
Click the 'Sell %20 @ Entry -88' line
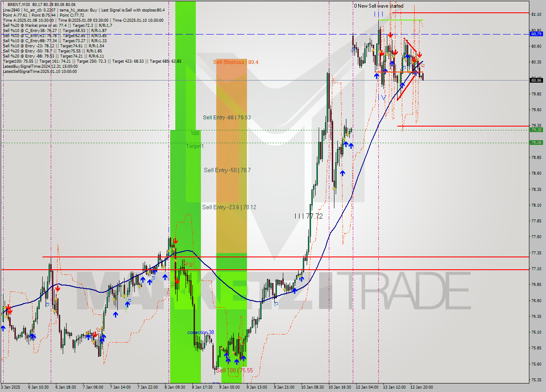[53, 56]
